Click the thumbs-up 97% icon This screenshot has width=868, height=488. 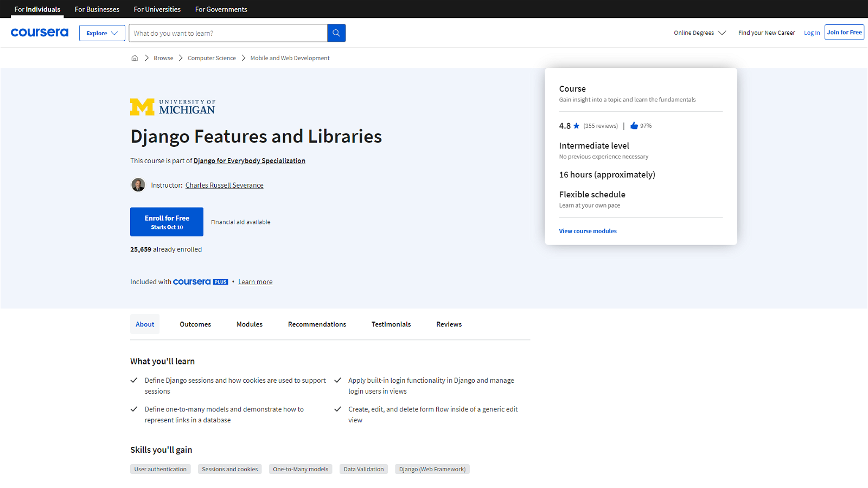click(x=634, y=126)
